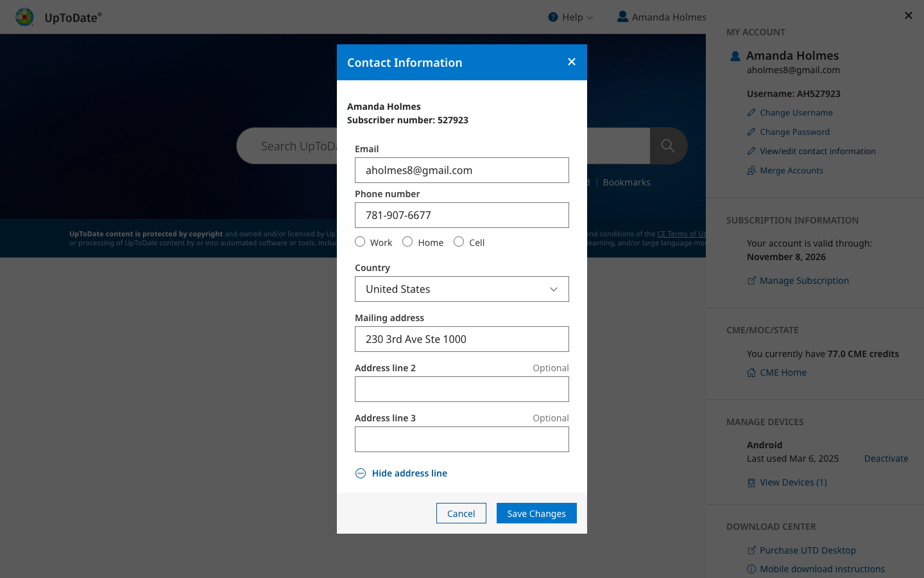The width and height of the screenshot is (924, 578).
Task: Click the Username: AH527923 text
Action: tap(794, 94)
